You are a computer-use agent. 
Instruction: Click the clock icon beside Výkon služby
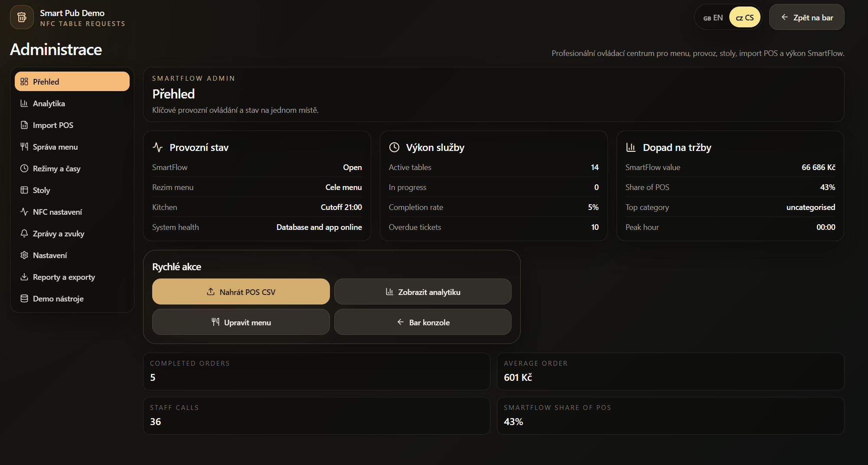tap(394, 147)
